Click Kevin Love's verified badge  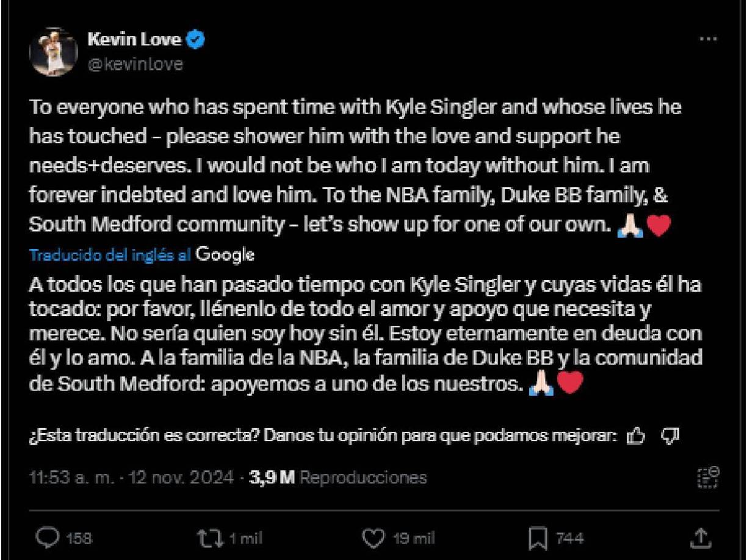(x=195, y=39)
